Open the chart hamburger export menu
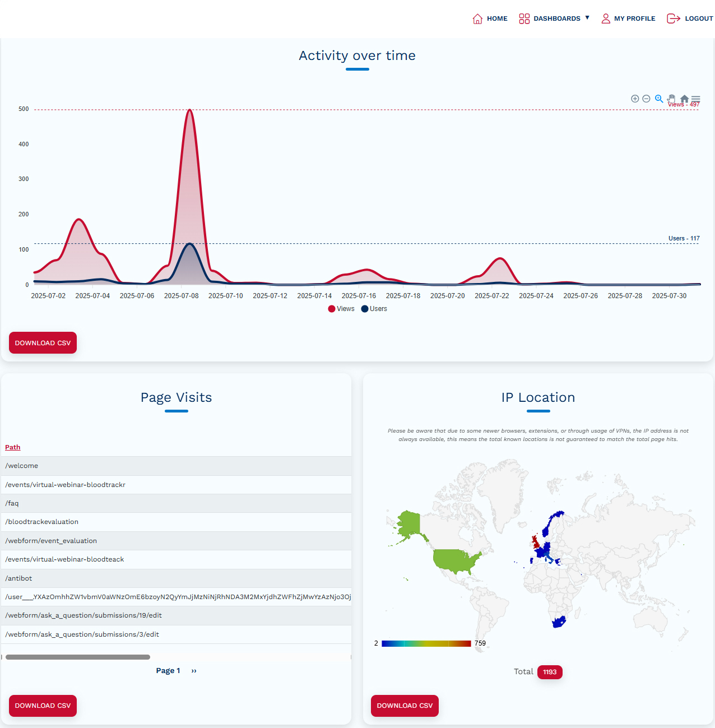 point(696,99)
